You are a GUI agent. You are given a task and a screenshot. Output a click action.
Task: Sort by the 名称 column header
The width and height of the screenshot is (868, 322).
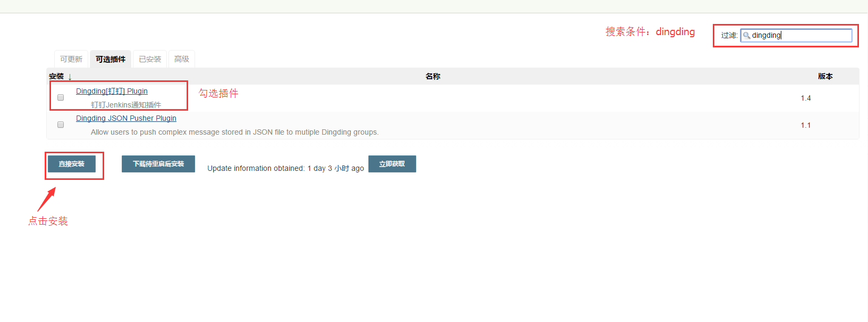click(433, 76)
